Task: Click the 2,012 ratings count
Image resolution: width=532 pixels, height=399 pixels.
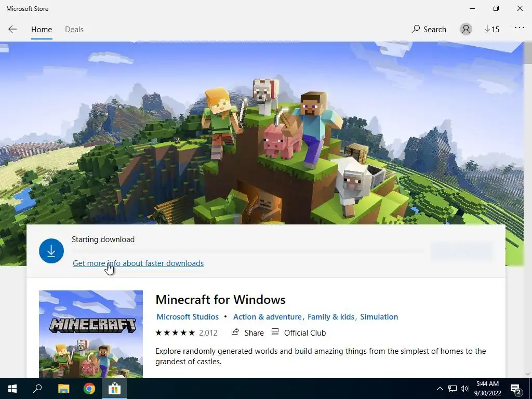Action: coord(208,333)
